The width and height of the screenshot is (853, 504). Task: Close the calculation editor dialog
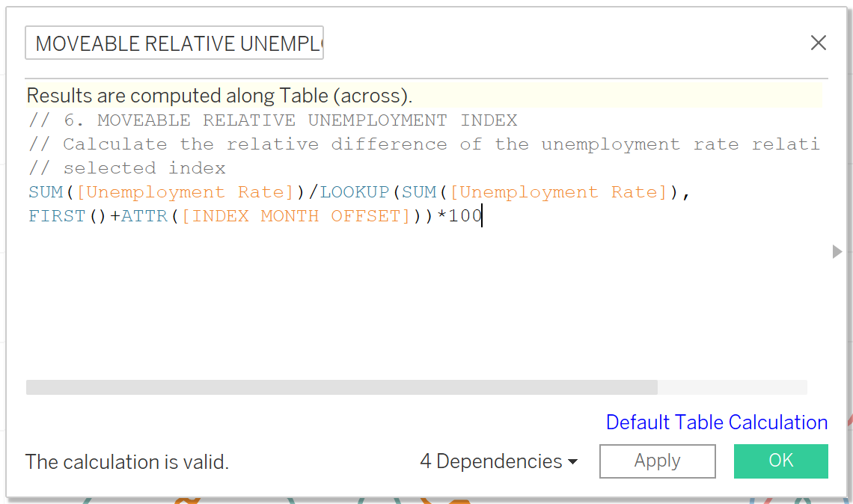818,43
